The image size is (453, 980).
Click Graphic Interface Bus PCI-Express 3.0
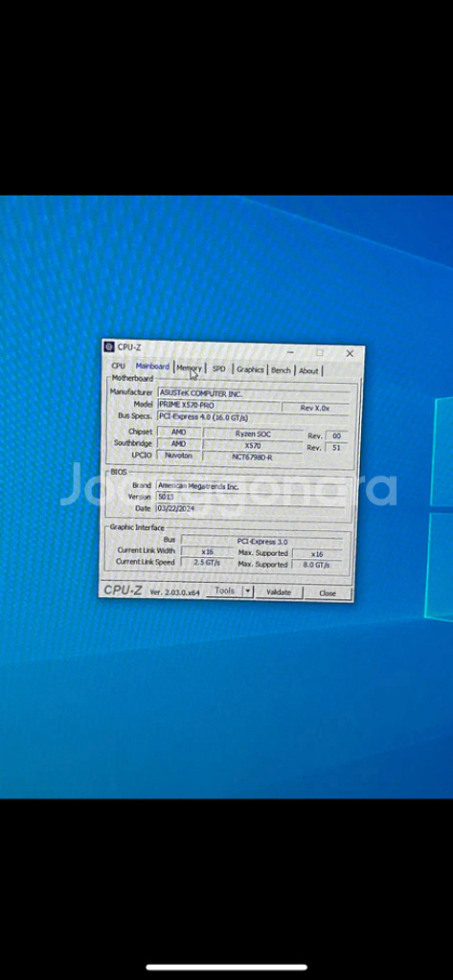pyautogui.click(x=261, y=542)
